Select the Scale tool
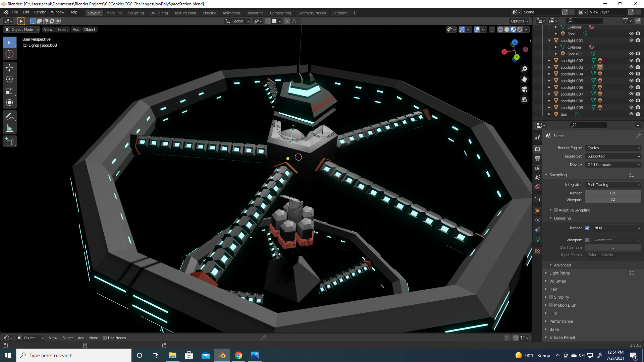Image resolution: width=644 pixels, height=362 pixels. 9,91
